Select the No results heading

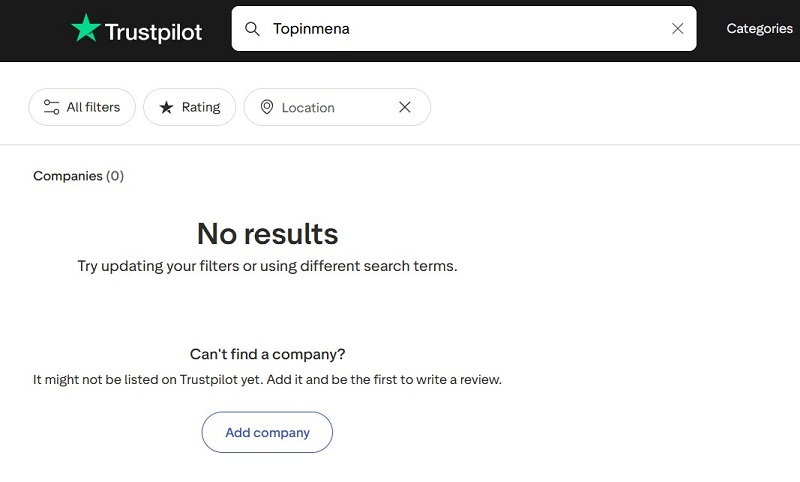point(267,234)
